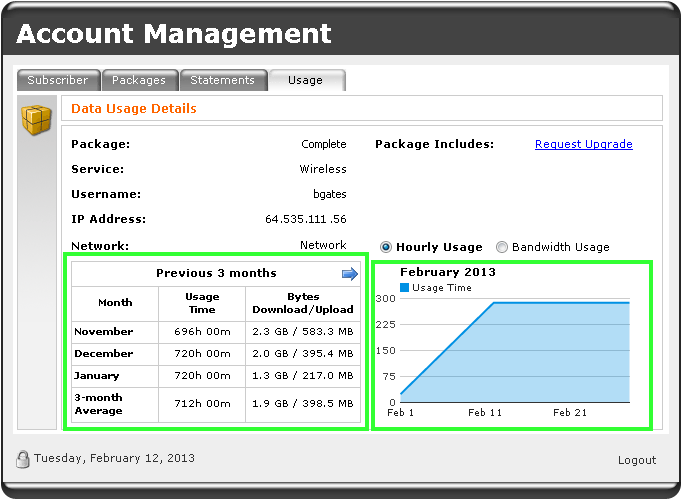
Task: Click the Feb 11 axis label
Action: [x=485, y=413]
